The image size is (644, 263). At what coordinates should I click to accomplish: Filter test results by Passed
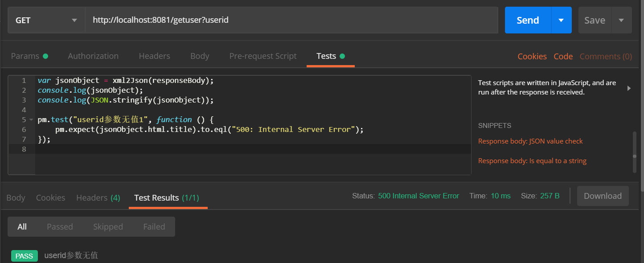point(60,227)
